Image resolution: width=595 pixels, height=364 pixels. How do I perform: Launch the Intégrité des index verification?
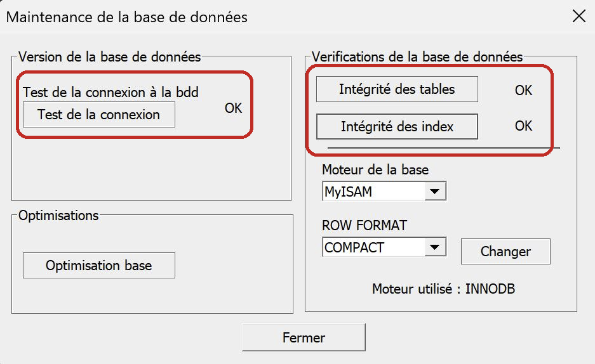397,126
